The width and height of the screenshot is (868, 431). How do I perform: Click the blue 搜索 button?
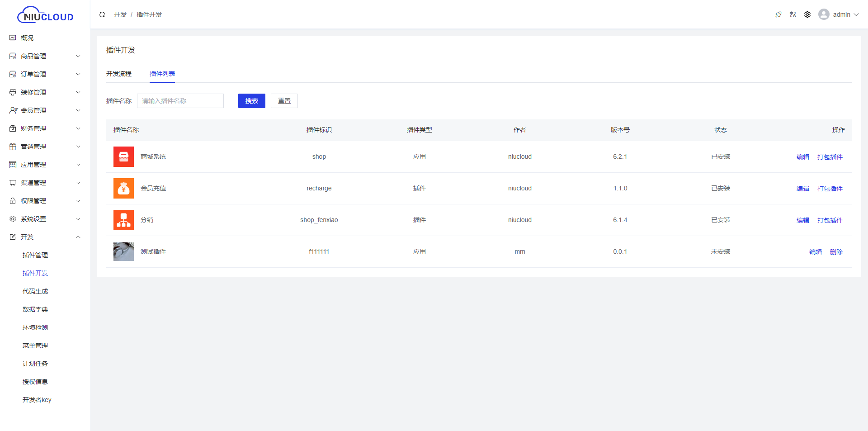click(x=251, y=101)
